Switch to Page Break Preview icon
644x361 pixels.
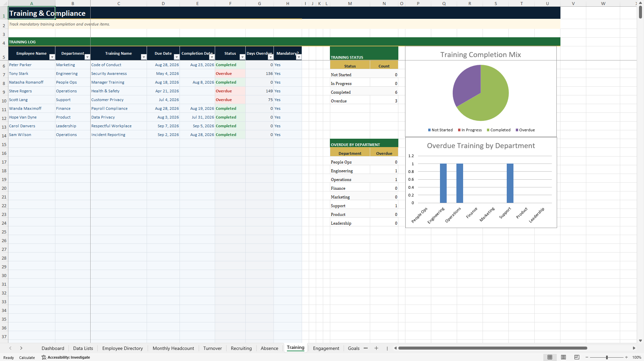tap(577, 357)
